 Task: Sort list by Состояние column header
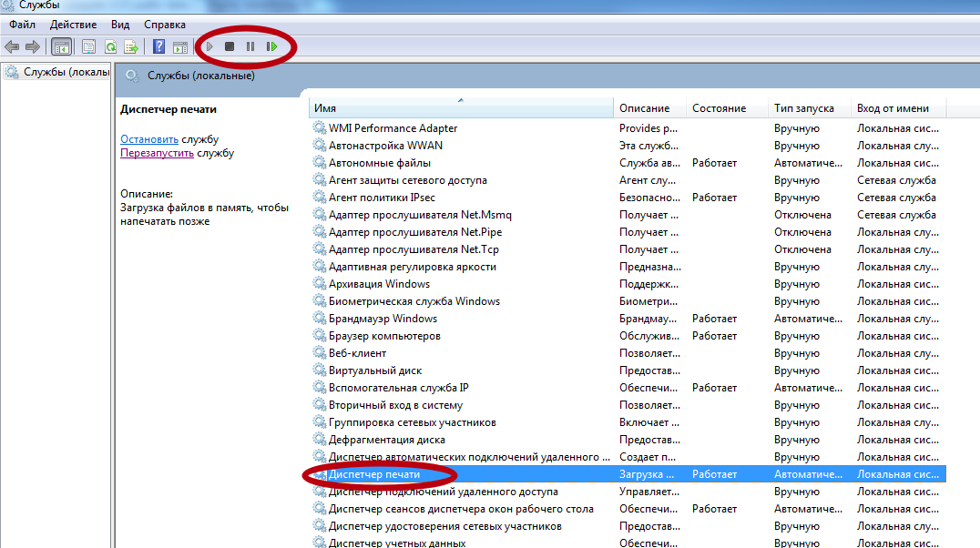click(719, 108)
